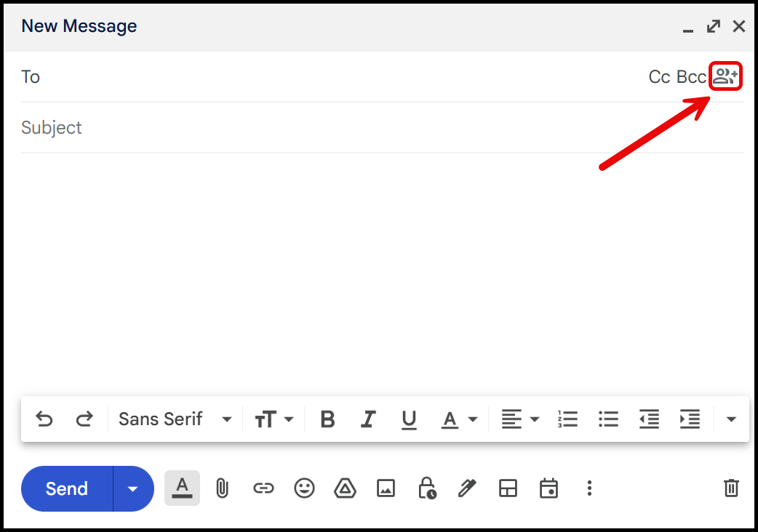Insert a numbered list
The height and width of the screenshot is (532, 758).
[x=567, y=419]
